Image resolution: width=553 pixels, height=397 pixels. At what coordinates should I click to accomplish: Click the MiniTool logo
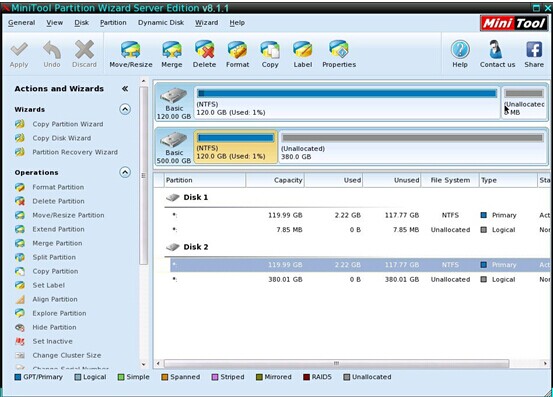coord(514,23)
